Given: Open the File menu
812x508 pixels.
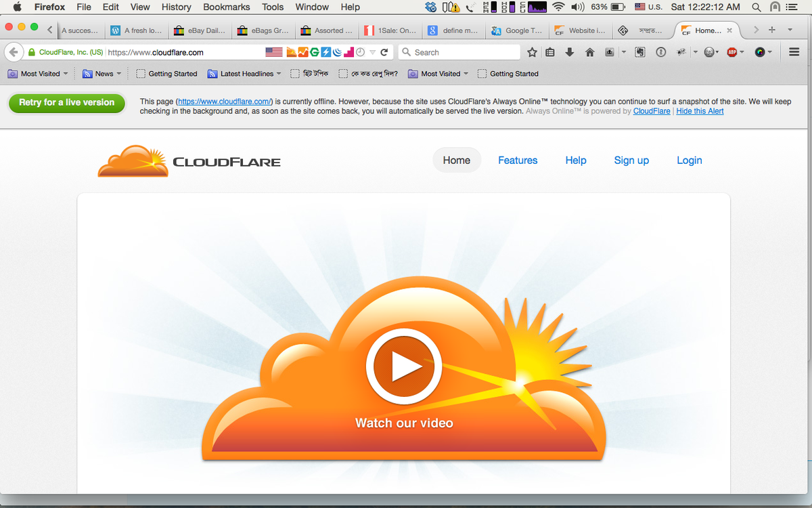Looking at the screenshot, I should [x=84, y=7].
